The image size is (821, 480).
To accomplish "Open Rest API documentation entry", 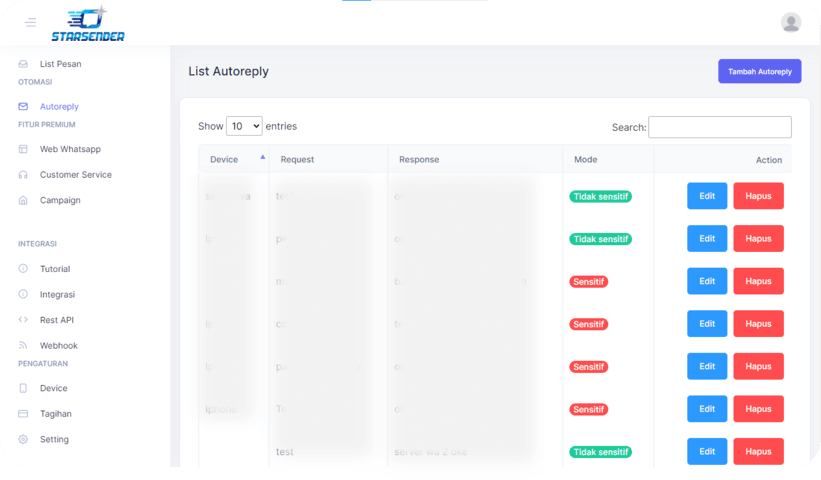I will [57, 320].
